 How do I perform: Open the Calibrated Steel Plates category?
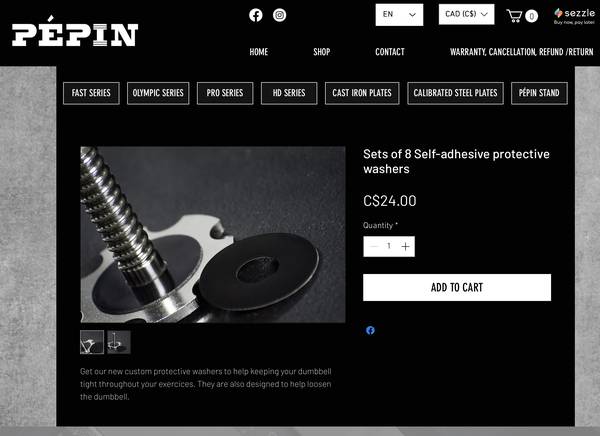455,93
